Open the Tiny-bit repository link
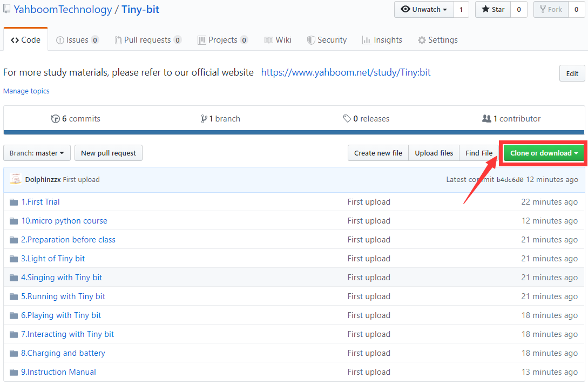The image size is (588, 385). [x=140, y=9]
